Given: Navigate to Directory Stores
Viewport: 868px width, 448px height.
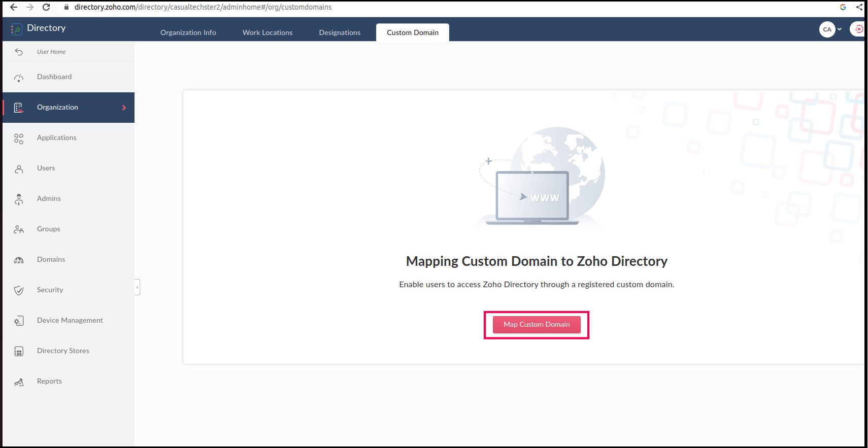Looking at the screenshot, I should [x=63, y=351].
